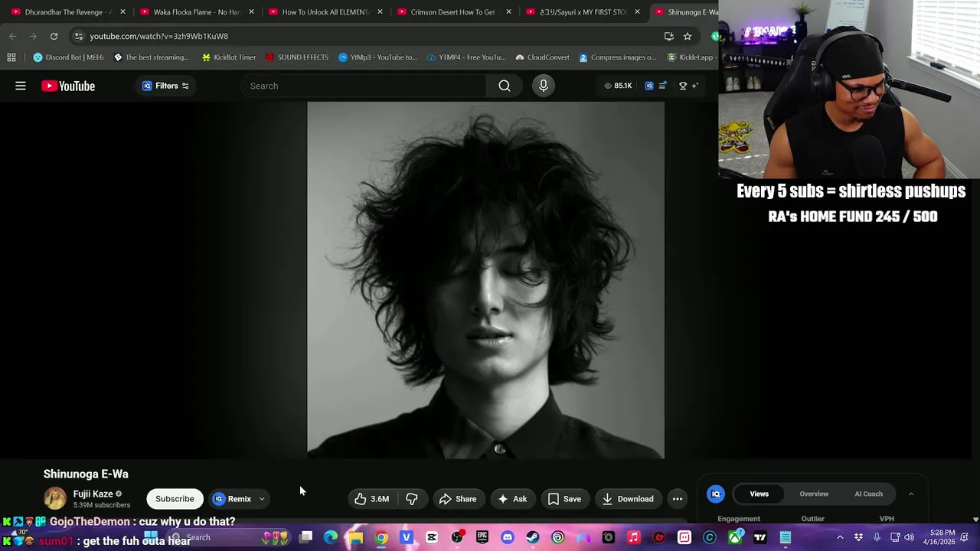Open Steam from the taskbar
Image resolution: width=980 pixels, height=551 pixels.
click(533, 537)
